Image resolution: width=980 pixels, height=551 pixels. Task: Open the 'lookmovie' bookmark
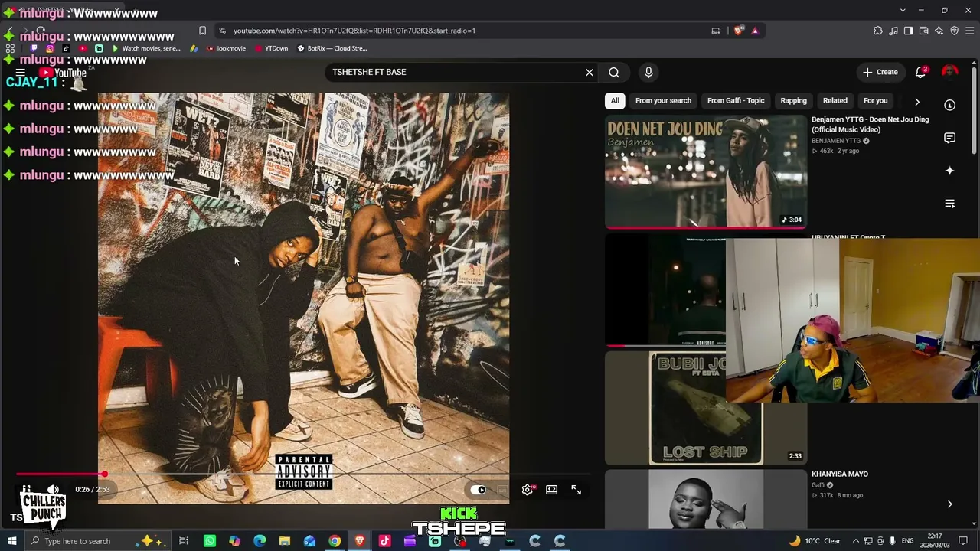226,48
